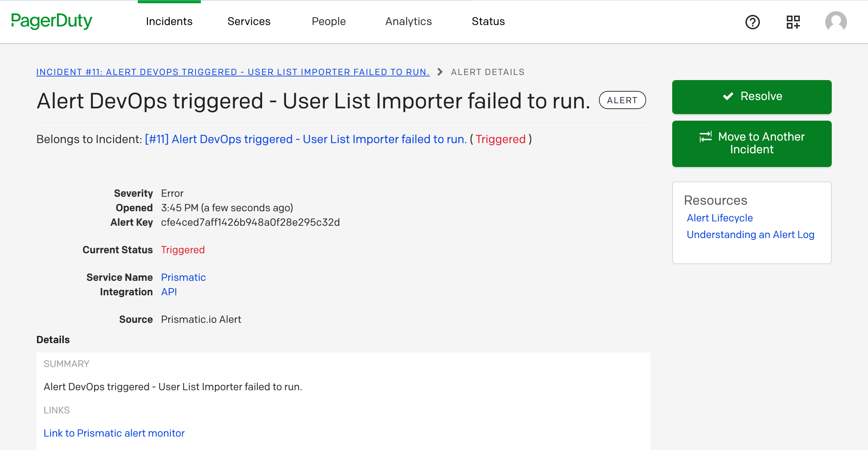Click the People navigation menu item
The width and height of the screenshot is (868, 450).
point(328,21)
